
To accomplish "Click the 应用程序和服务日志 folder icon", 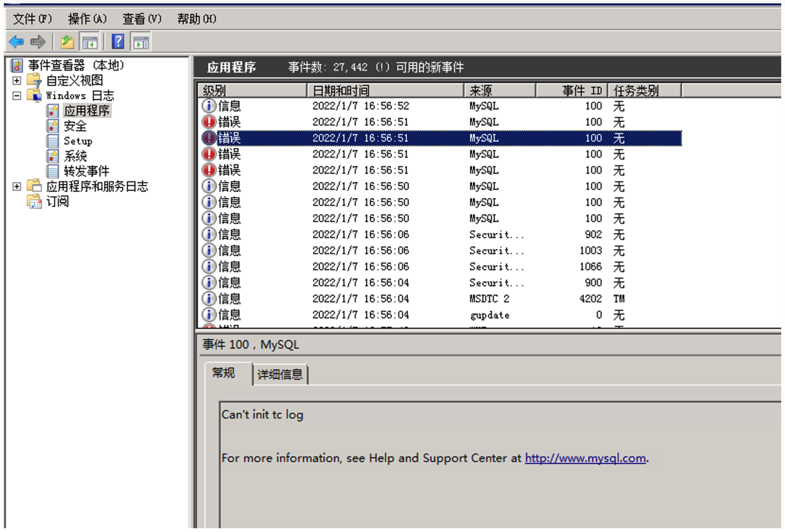I will 34,186.
